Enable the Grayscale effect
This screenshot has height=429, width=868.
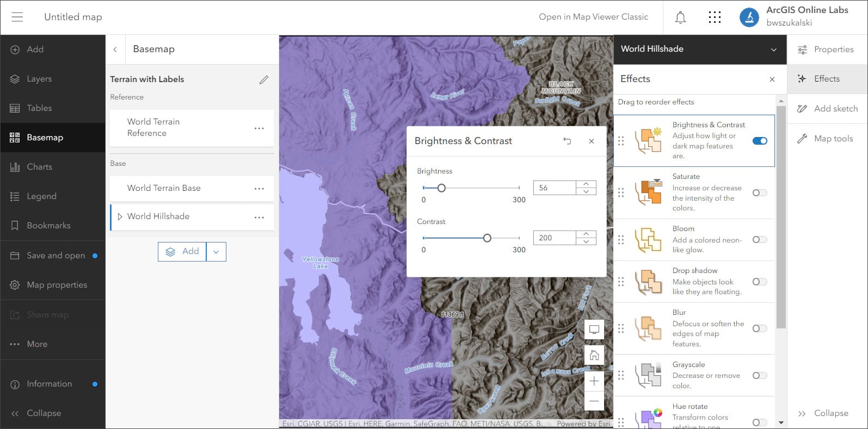click(760, 375)
